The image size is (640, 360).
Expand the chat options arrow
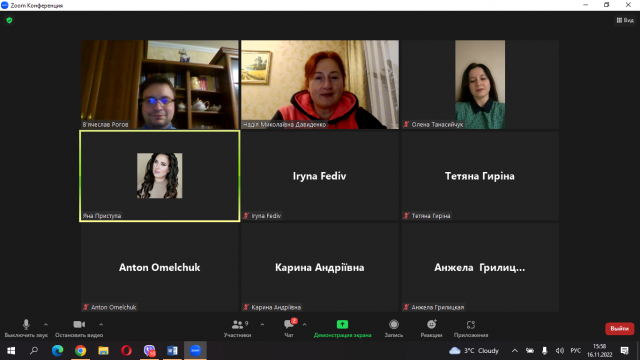coord(304,325)
